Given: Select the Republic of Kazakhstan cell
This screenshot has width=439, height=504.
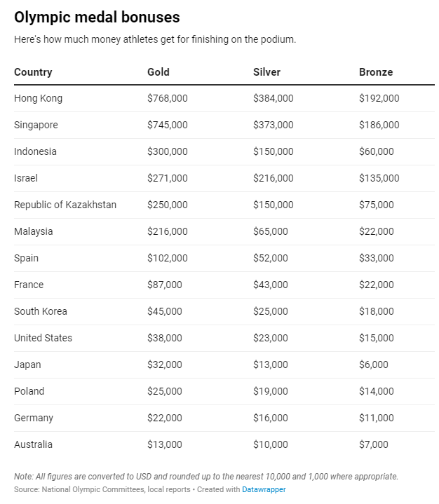Looking at the screenshot, I should [x=65, y=205].
